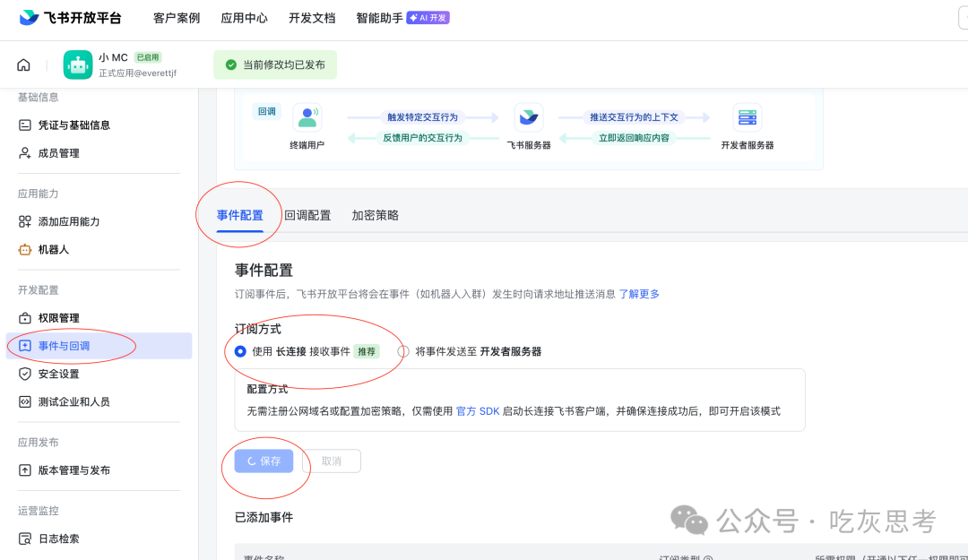Viewport: 968px width, 560px height.
Task: Click the 飞书开放平台 logo icon
Action: coord(29,17)
